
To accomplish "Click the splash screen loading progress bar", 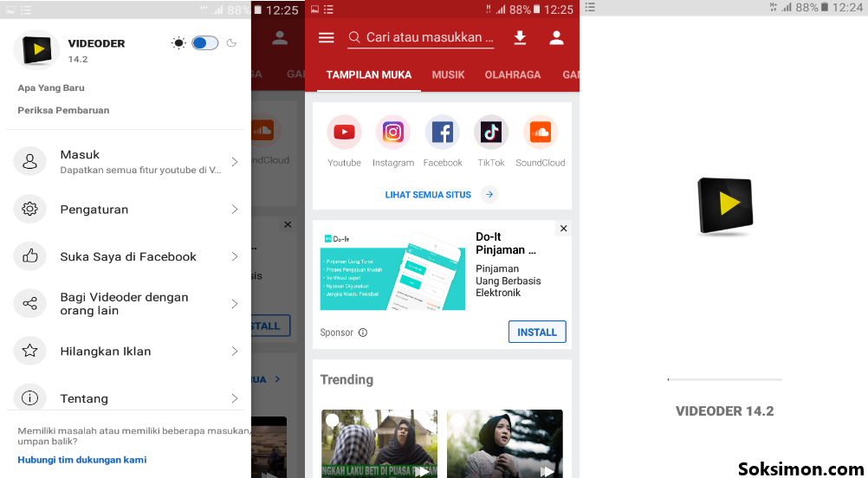I will click(x=724, y=379).
